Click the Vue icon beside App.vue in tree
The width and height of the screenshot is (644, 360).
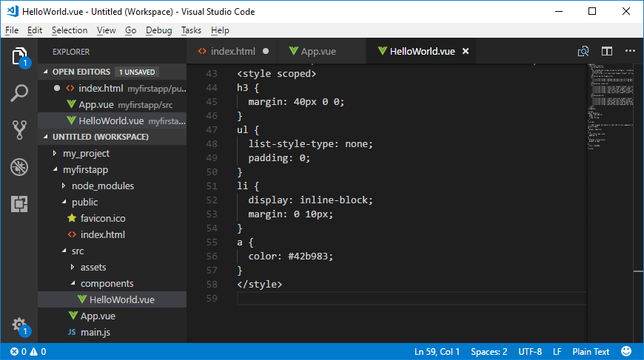(73, 316)
